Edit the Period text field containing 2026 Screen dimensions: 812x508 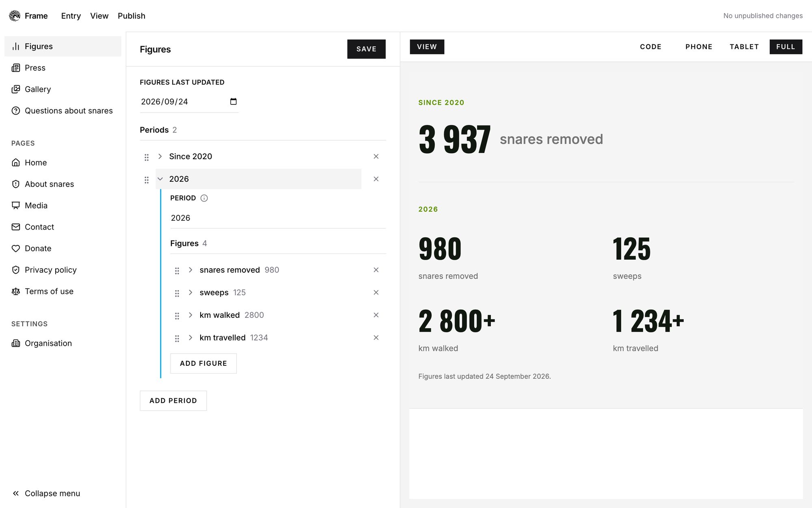pyautogui.click(x=278, y=218)
